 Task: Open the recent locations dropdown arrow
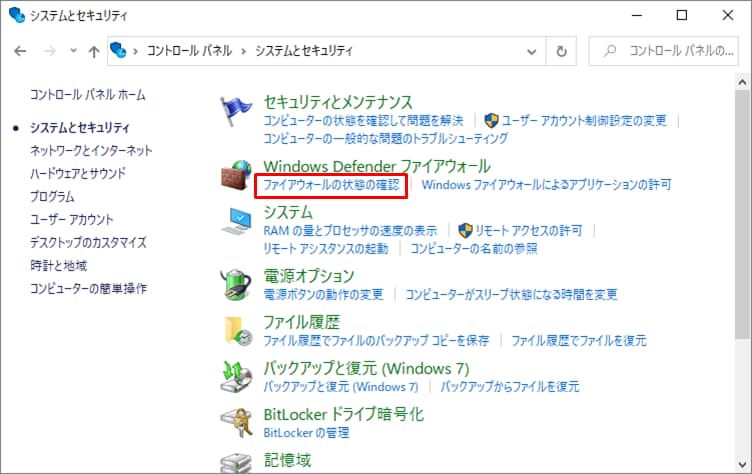[73, 50]
